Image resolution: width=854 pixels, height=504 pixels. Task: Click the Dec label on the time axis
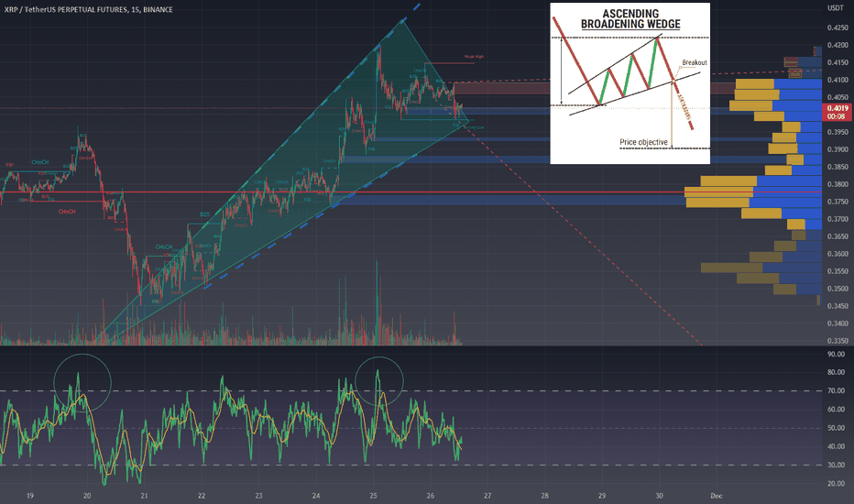[717, 496]
